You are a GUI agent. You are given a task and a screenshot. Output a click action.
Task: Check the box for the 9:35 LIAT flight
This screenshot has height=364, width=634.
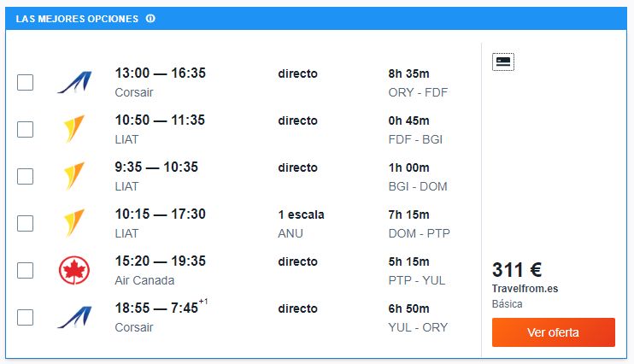pyautogui.click(x=25, y=176)
